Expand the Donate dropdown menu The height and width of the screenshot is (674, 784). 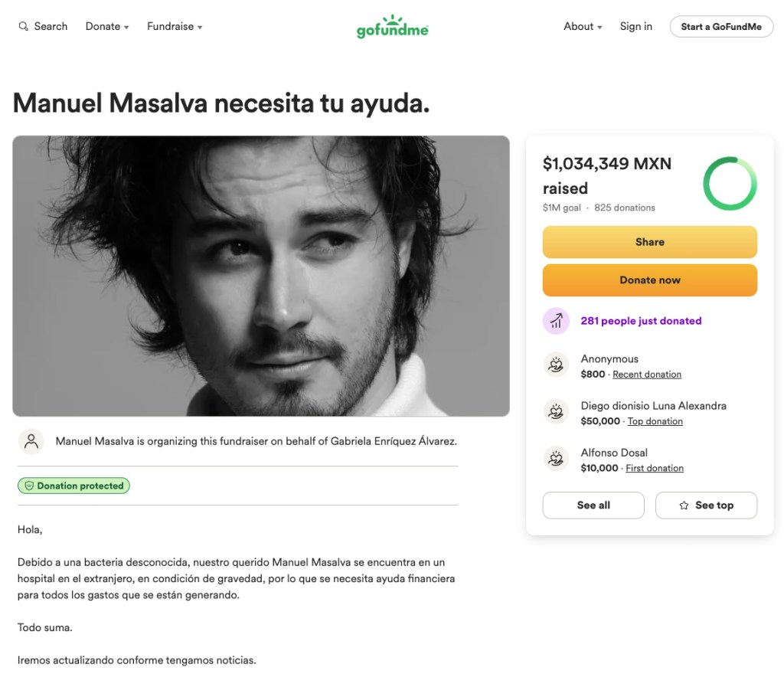(x=107, y=27)
